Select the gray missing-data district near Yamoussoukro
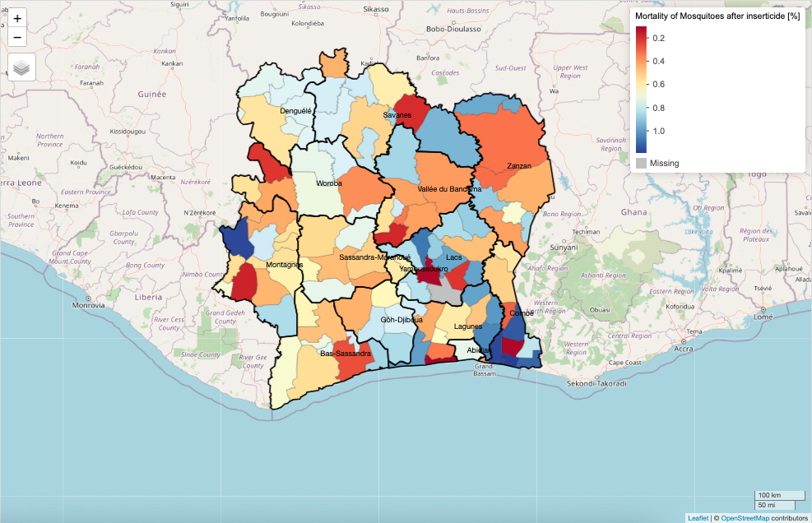The width and height of the screenshot is (812, 523). click(444, 291)
